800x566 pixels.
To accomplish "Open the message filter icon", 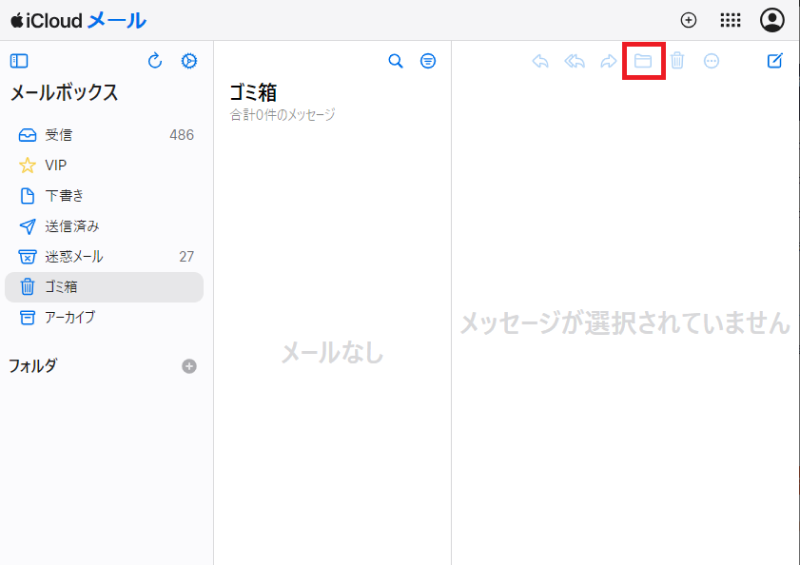I will [428, 61].
